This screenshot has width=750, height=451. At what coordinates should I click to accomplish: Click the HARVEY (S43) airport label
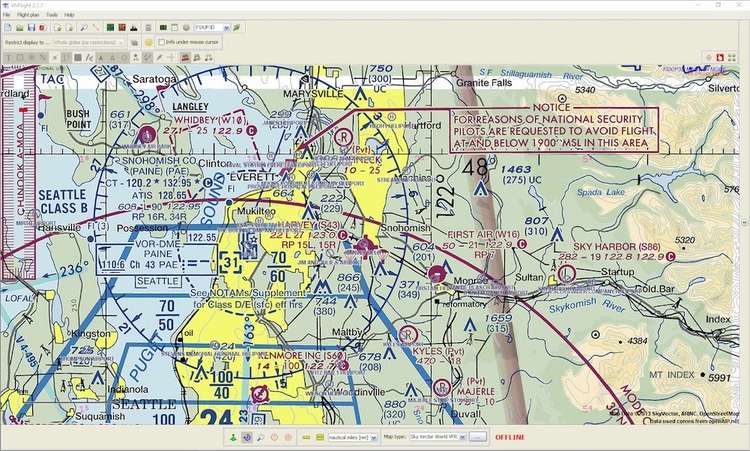click(309, 225)
